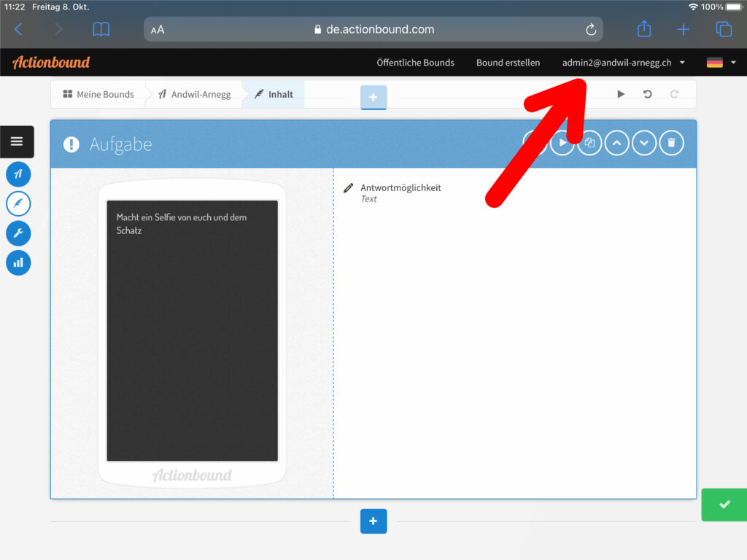The image size is (747, 560).
Task: Delete the Aufgabe element with trash icon
Action: coord(671,144)
